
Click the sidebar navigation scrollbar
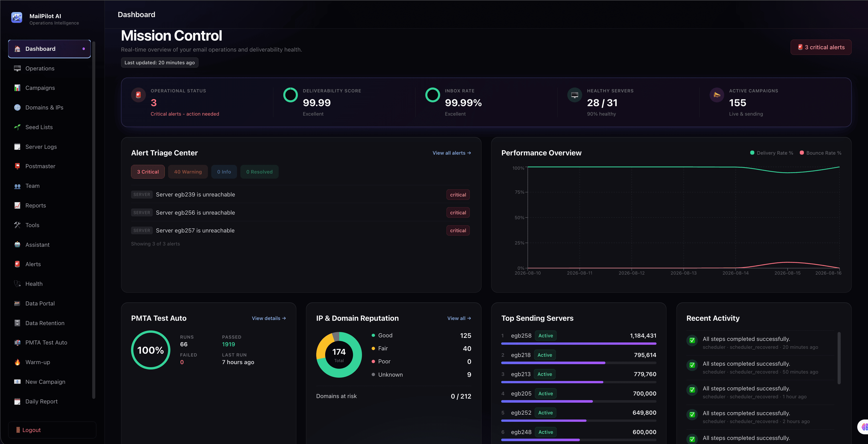94,220
